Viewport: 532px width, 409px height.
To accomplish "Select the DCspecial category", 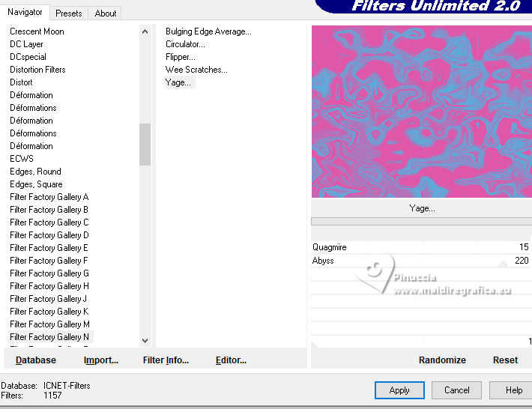I will point(28,57).
